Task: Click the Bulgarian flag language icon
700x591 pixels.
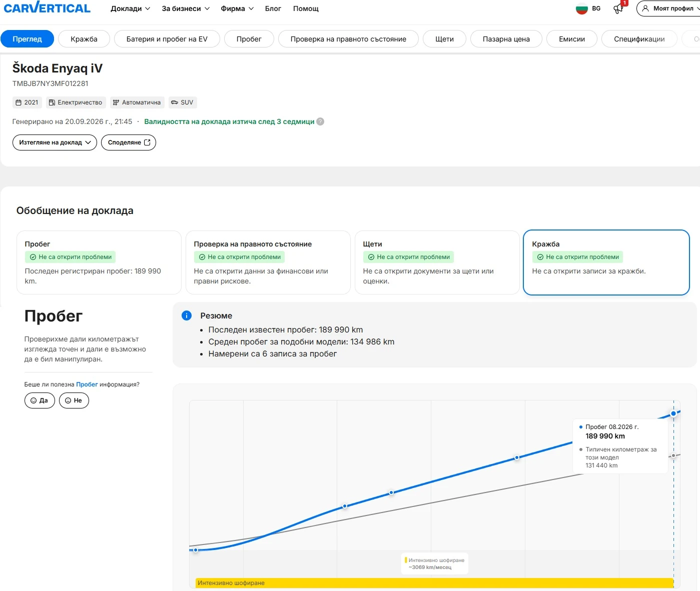Action: click(x=581, y=8)
